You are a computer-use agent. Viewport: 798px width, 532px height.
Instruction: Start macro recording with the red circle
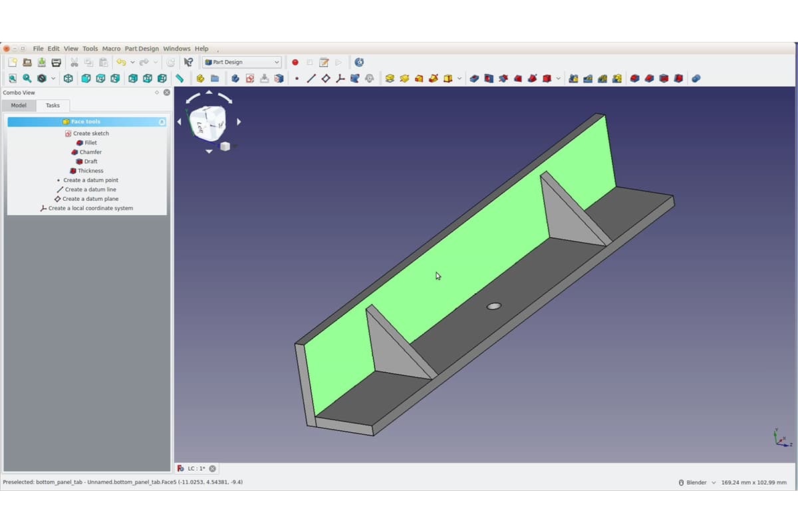coord(295,63)
